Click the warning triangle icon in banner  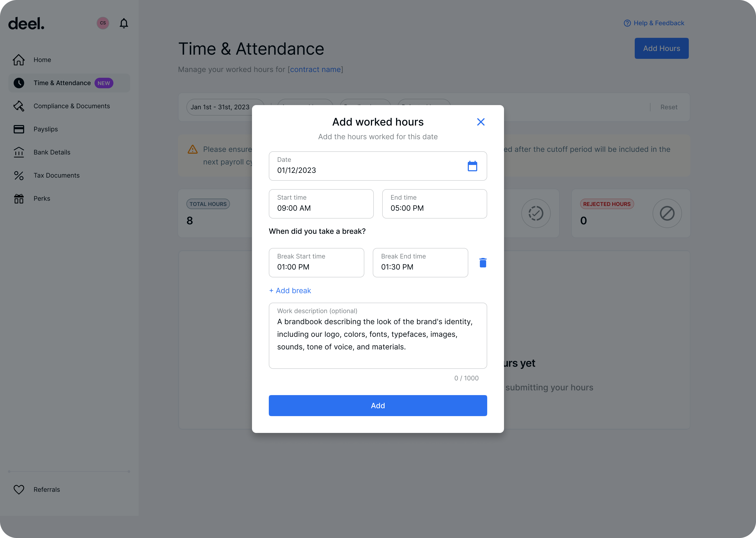(x=192, y=149)
